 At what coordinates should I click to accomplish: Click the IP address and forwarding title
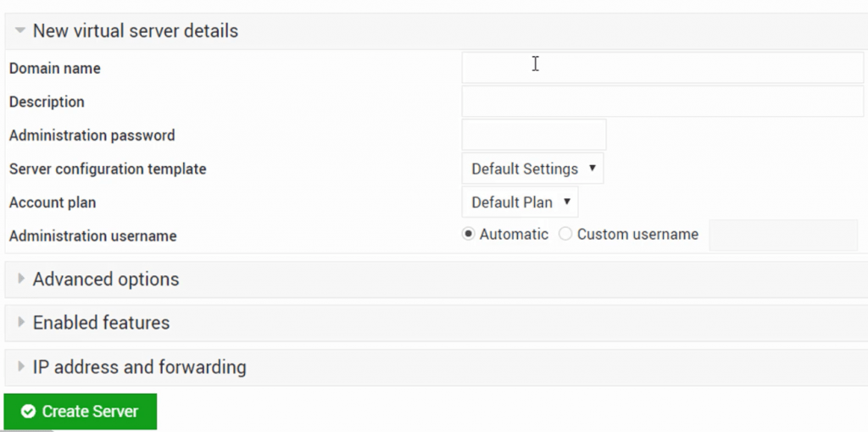pyautogui.click(x=139, y=367)
